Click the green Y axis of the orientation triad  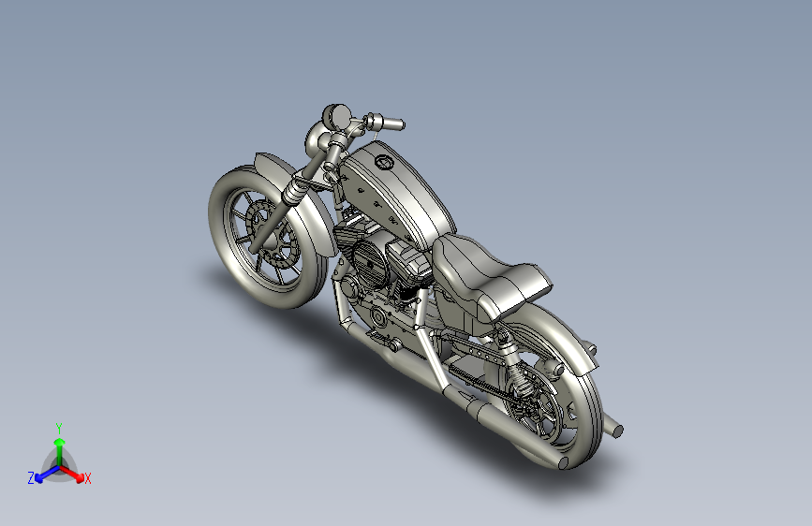(x=60, y=451)
